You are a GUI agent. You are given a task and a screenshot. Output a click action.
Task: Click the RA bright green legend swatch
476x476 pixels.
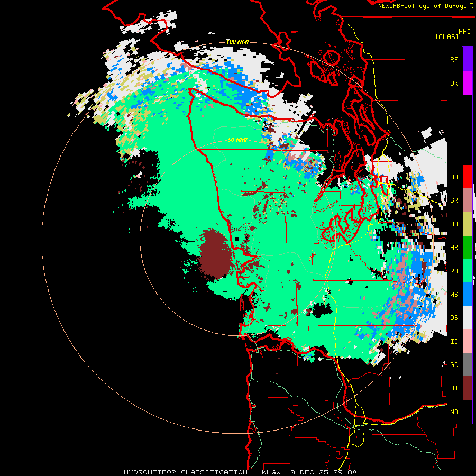click(467, 271)
